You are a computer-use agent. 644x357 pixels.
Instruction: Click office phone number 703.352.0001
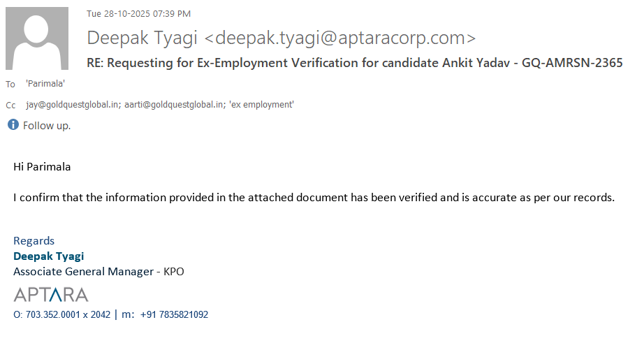(x=68, y=315)
